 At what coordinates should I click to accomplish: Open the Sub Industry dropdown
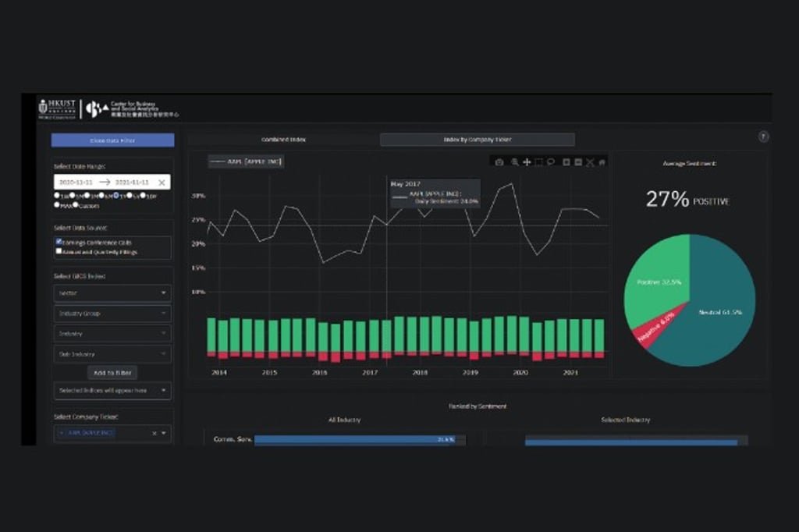point(112,354)
